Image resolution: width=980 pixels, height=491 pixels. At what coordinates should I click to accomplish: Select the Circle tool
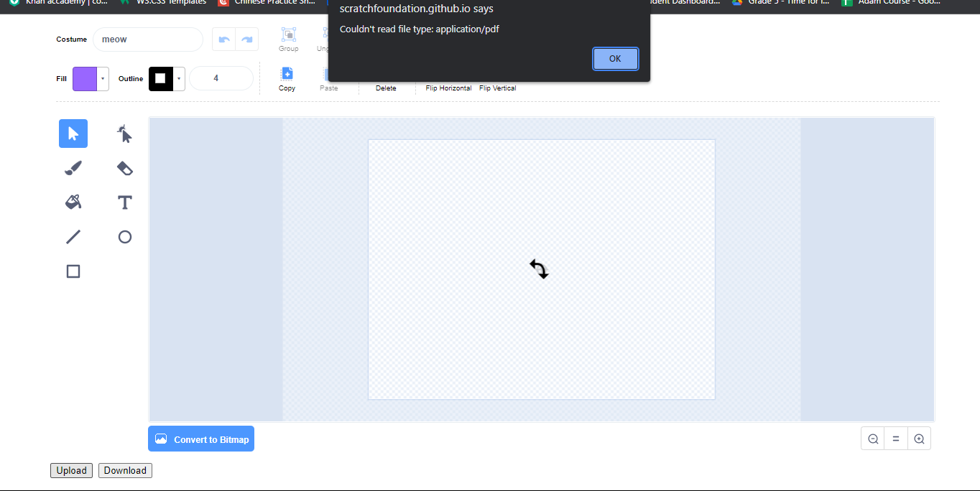click(x=124, y=236)
